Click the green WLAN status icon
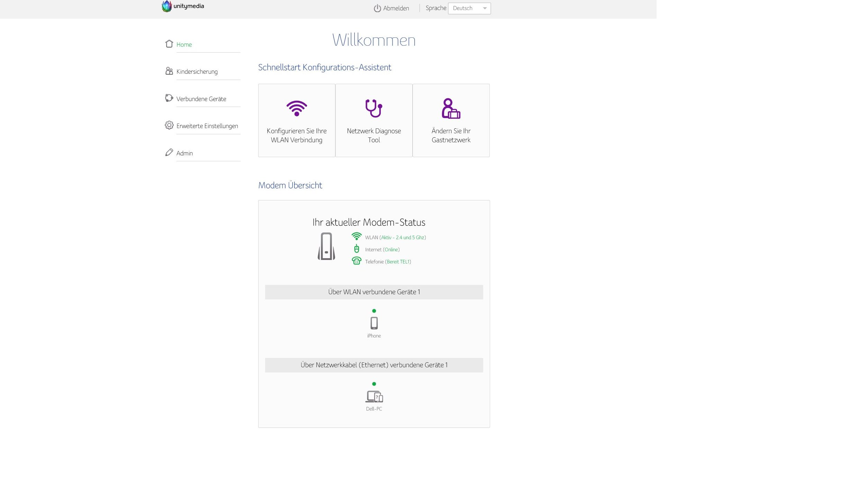Viewport: 866px width, 504px height. click(x=356, y=237)
